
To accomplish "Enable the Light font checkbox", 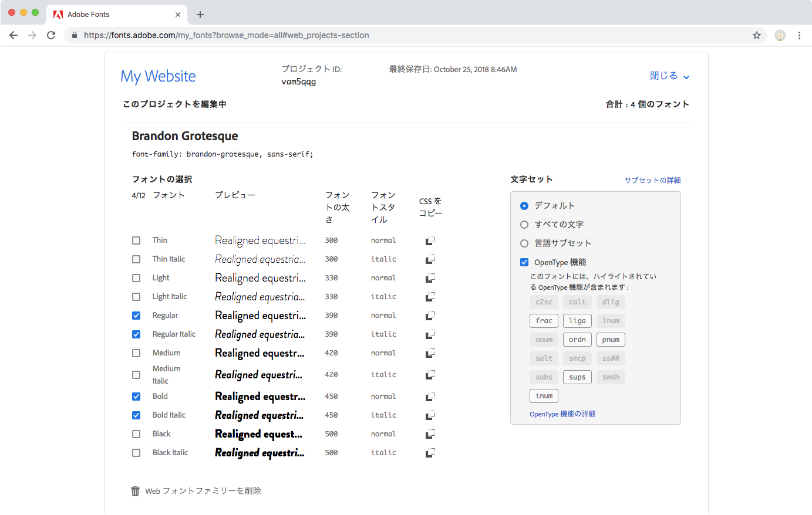I will (x=136, y=278).
